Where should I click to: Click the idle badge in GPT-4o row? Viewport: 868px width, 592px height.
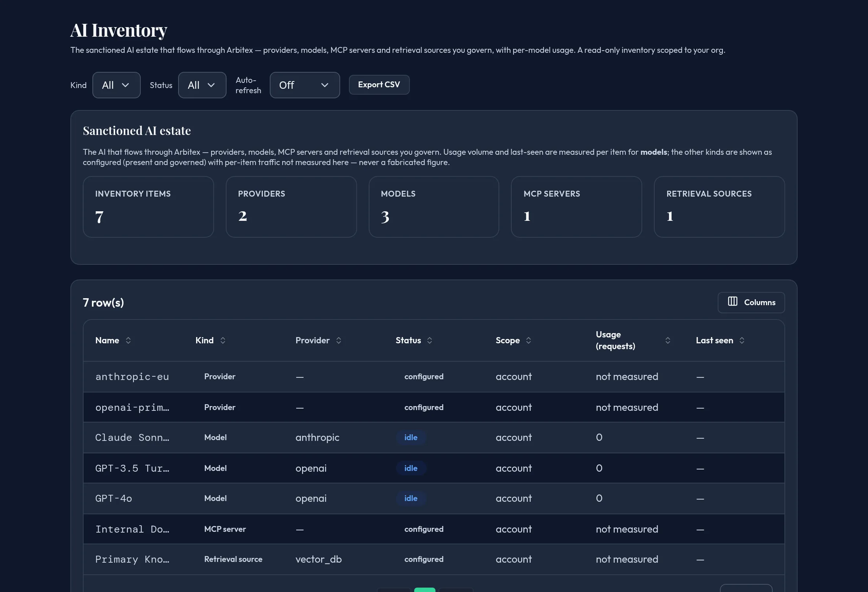[411, 498]
